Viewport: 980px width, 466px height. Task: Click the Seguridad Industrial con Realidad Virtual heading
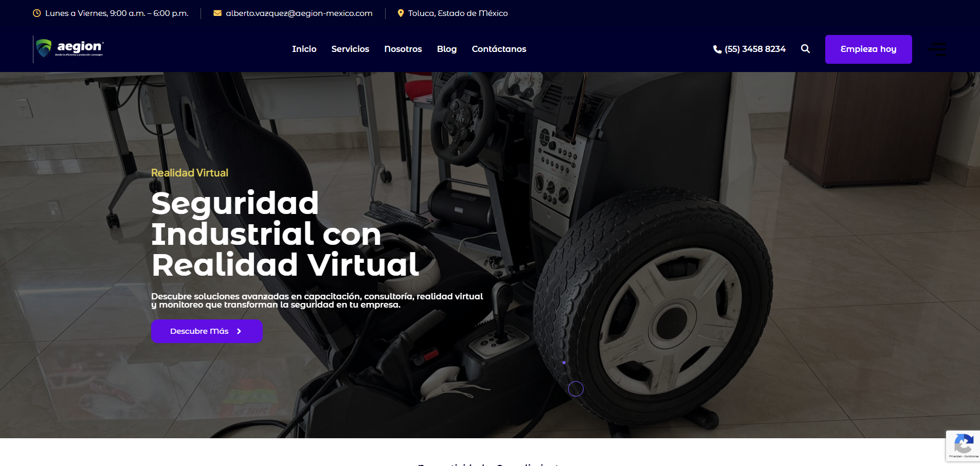pos(285,234)
